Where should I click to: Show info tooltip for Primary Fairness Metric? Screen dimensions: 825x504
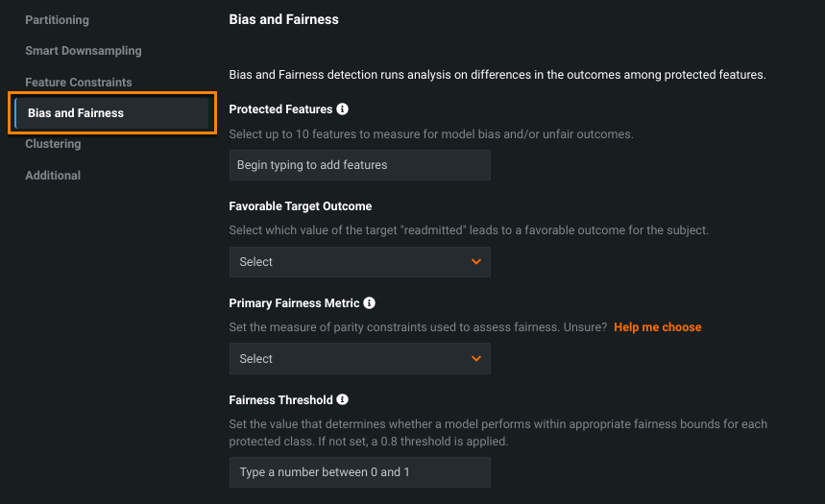tap(370, 303)
